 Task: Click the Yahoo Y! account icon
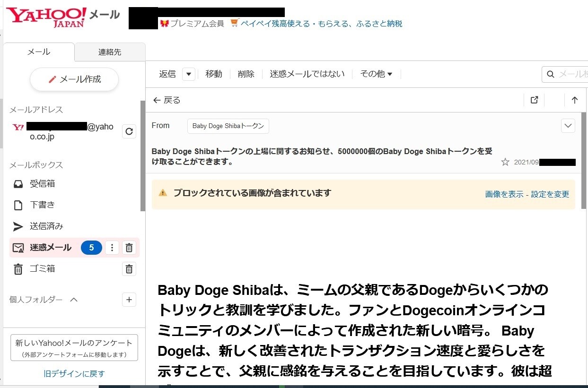coord(18,127)
